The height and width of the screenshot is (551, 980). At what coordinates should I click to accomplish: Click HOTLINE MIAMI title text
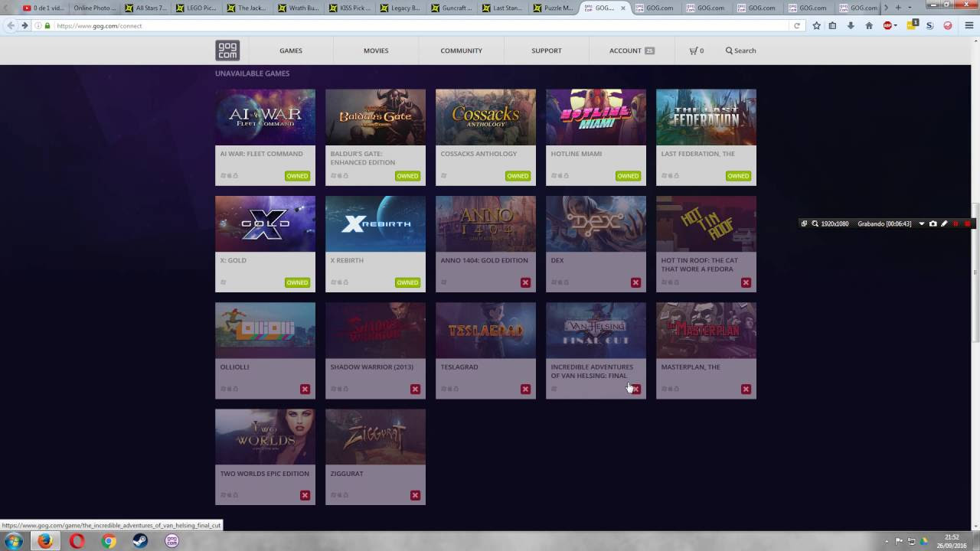pyautogui.click(x=576, y=154)
